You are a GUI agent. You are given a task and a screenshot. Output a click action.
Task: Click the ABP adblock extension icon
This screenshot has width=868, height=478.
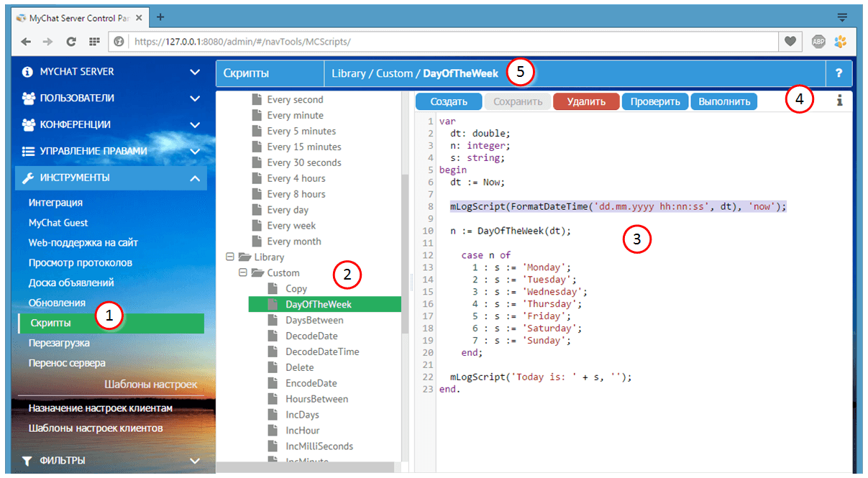click(818, 42)
